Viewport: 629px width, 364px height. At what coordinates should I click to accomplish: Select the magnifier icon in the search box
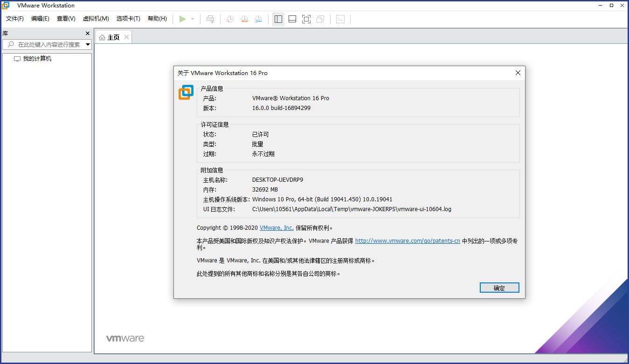[x=10, y=45]
